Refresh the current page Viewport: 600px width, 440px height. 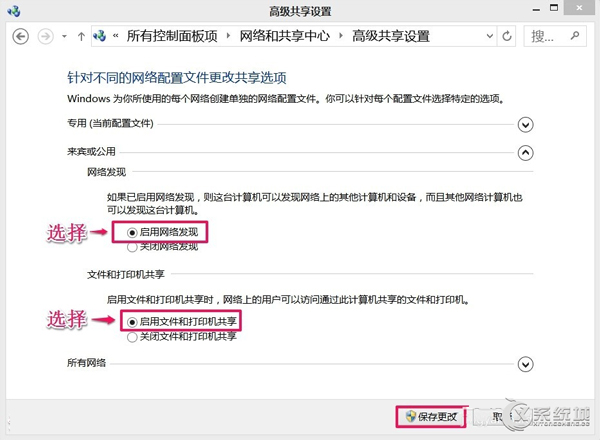507,36
